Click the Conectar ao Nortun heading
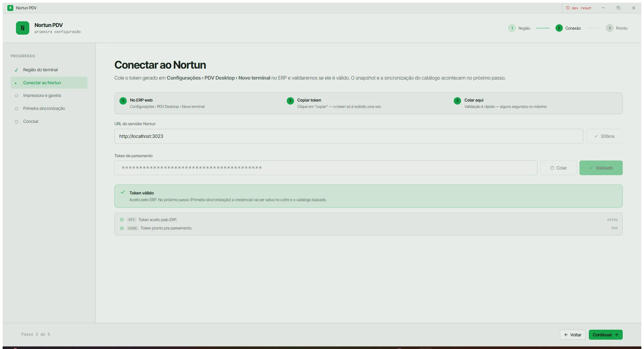 [160, 65]
